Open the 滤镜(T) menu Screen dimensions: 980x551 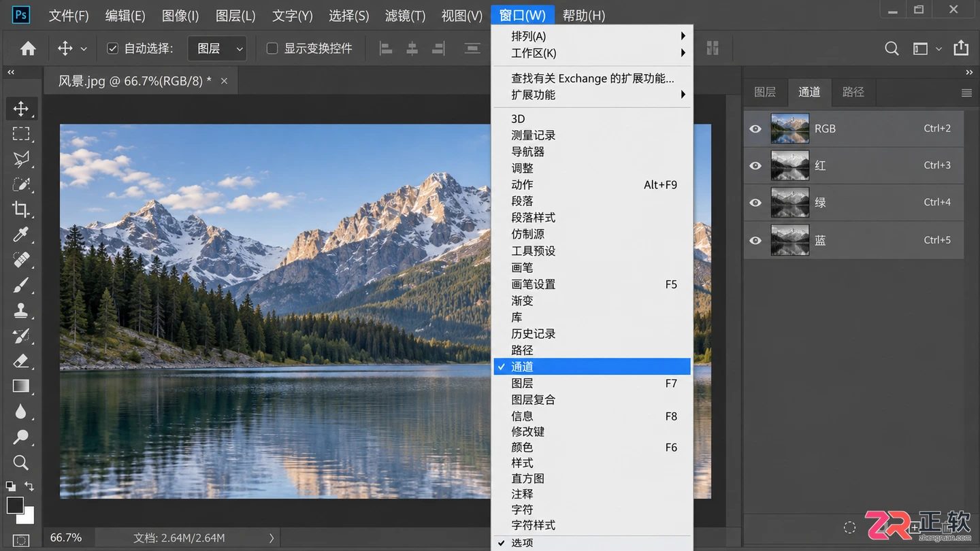[405, 15]
